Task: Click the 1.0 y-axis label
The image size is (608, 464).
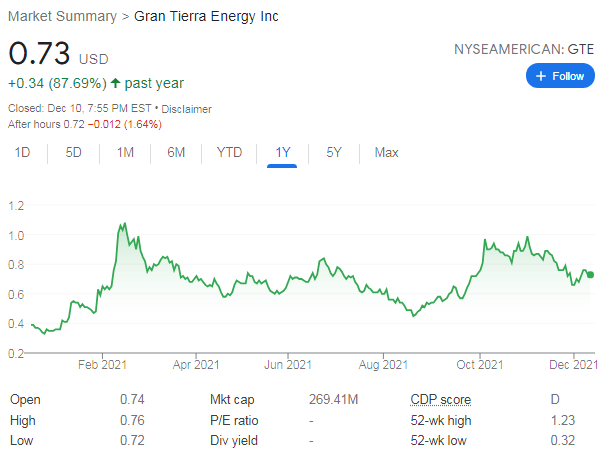Action: [x=16, y=236]
